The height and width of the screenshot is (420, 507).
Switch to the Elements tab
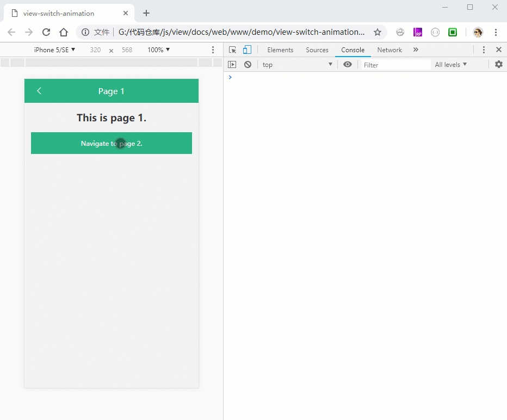point(280,50)
